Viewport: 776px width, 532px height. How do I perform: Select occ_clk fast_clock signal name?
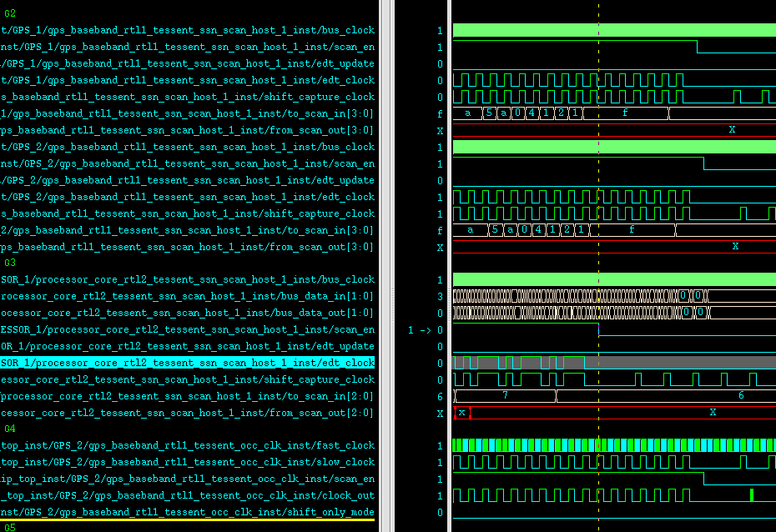coord(188,445)
